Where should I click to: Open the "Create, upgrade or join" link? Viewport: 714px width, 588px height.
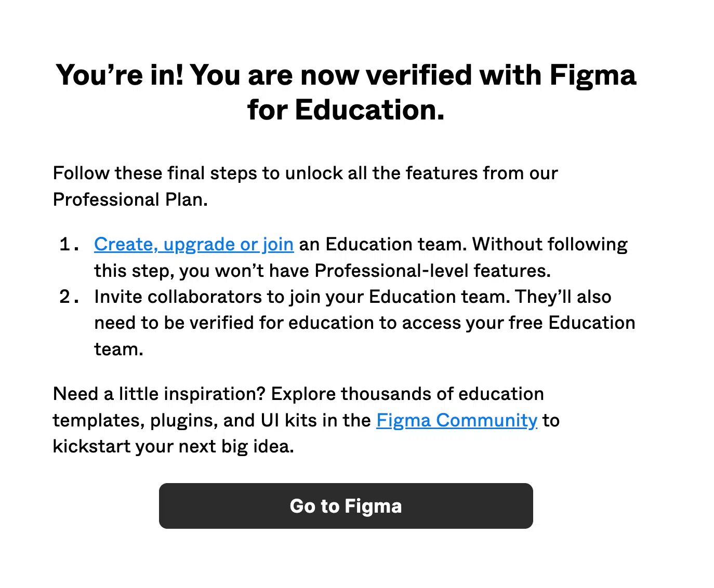(194, 244)
